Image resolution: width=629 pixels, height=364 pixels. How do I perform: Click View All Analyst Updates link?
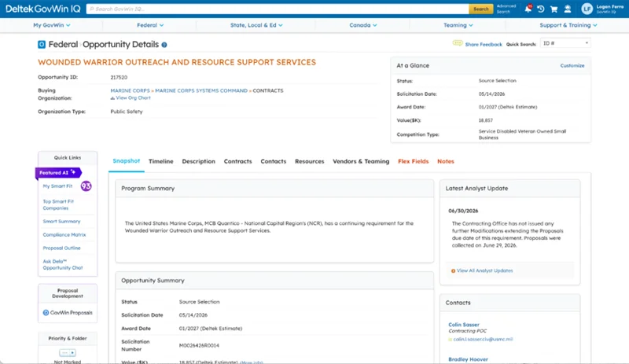484,271
